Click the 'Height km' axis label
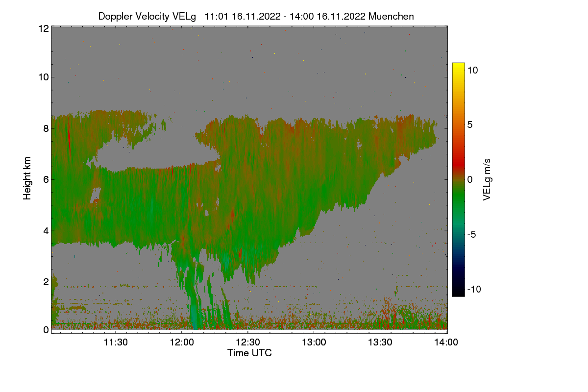The width and height of the screenshot is (588, 392). 27,179
